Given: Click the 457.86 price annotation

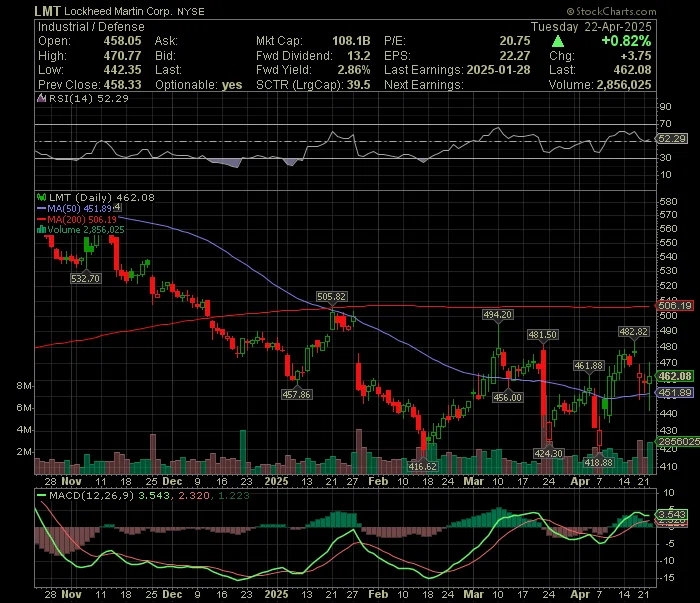Looking at the screenshot, I should (x=296, y=395).
